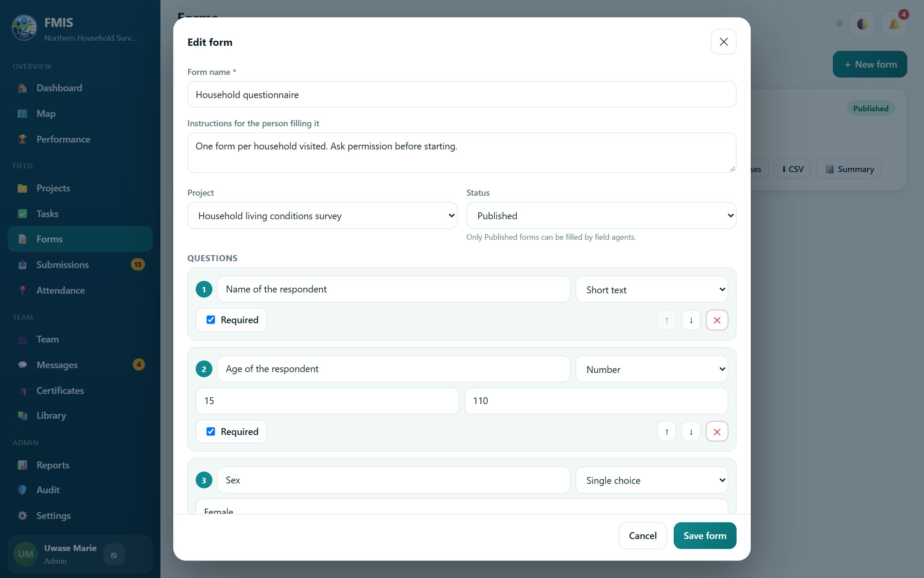Click the Audit shield icon
The image size is (924, 578).
[23, 490]
